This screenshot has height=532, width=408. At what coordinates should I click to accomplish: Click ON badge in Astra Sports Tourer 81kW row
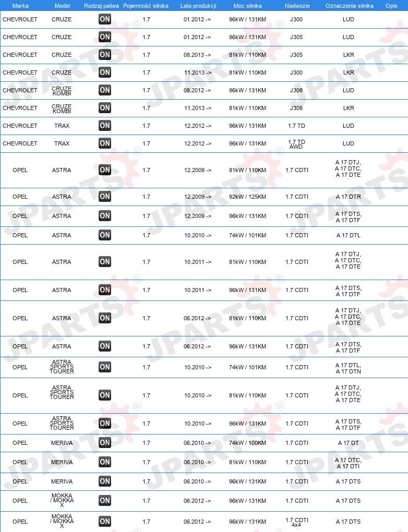click(105, 395)
